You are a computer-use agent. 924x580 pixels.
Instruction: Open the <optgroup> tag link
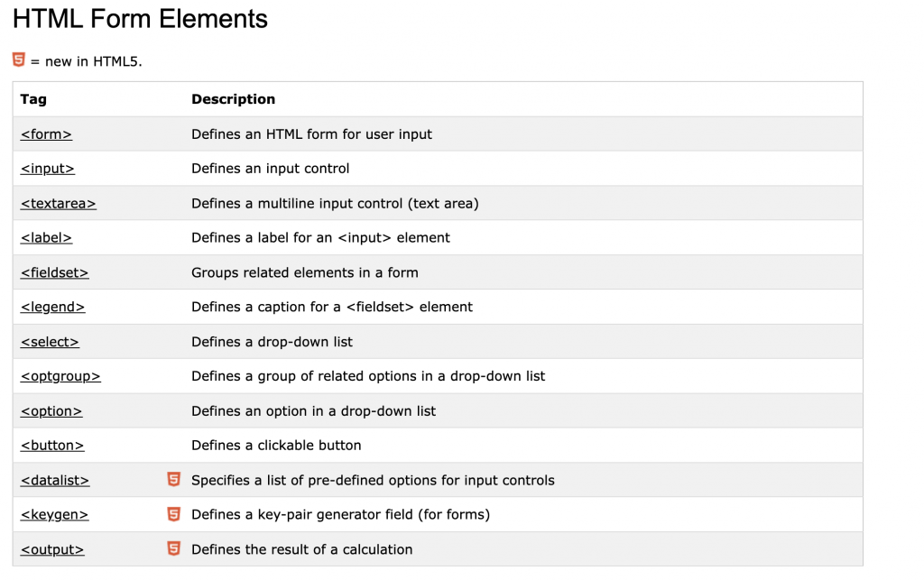click(x=60, y=375)
